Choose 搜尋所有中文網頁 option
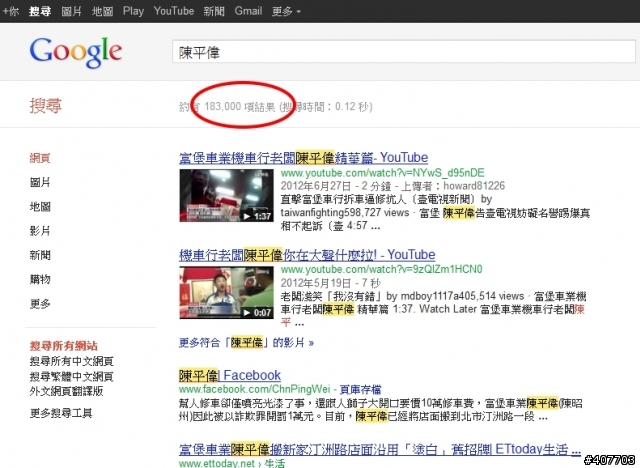 (71, 361)
